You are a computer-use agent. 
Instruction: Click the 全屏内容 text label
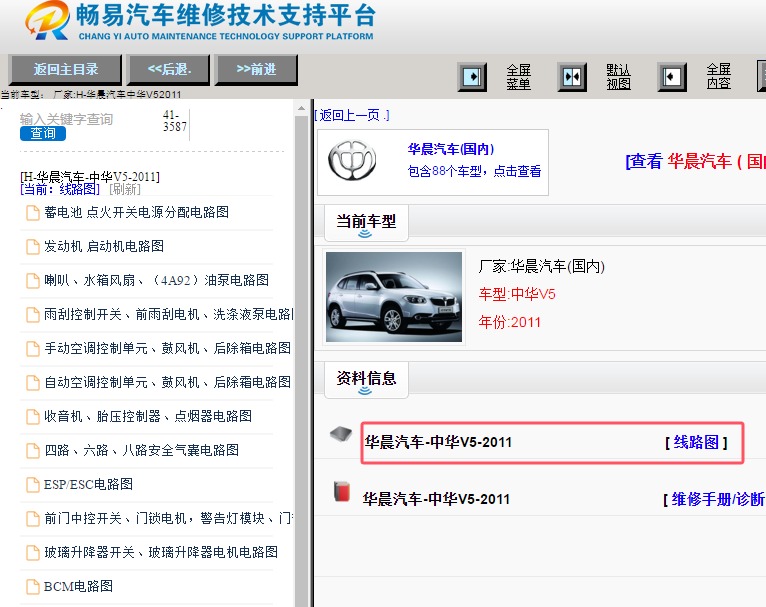pyautogui.click(x=718, y=77)
